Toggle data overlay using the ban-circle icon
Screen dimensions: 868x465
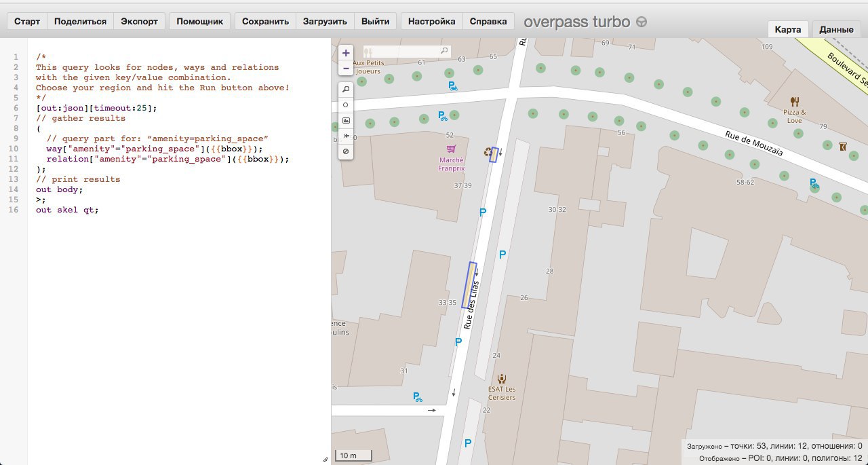346,151
